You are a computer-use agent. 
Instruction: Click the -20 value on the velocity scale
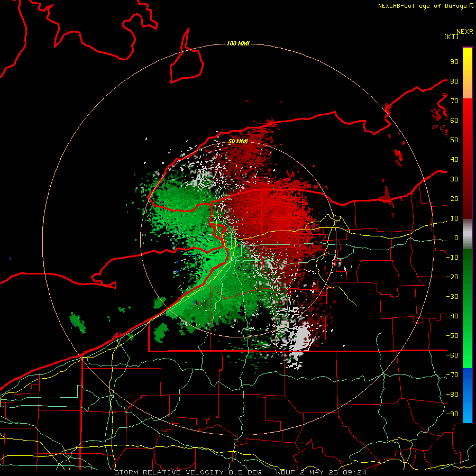tap(452, 277)
